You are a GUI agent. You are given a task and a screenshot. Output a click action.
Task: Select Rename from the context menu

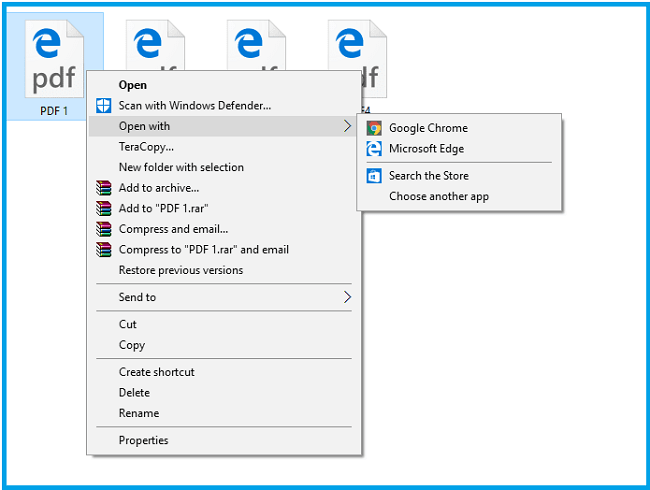pos(138,413)
